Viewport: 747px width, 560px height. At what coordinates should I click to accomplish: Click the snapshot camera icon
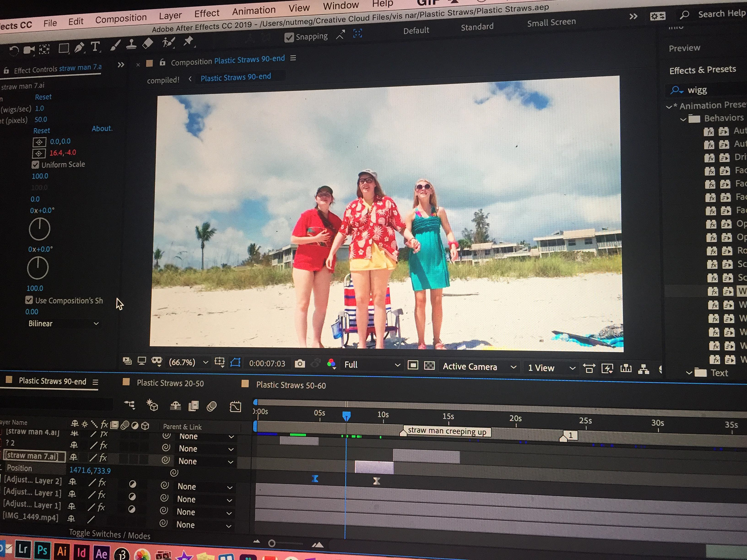click(300, 364)
